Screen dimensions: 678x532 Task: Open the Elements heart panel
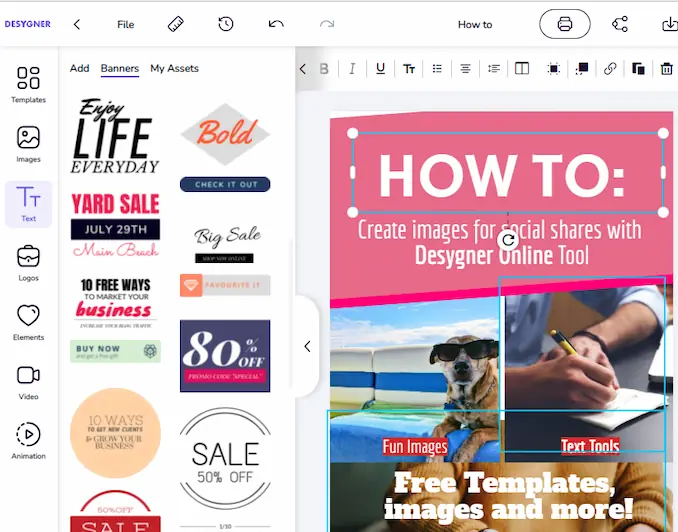(x=29, y=322)
